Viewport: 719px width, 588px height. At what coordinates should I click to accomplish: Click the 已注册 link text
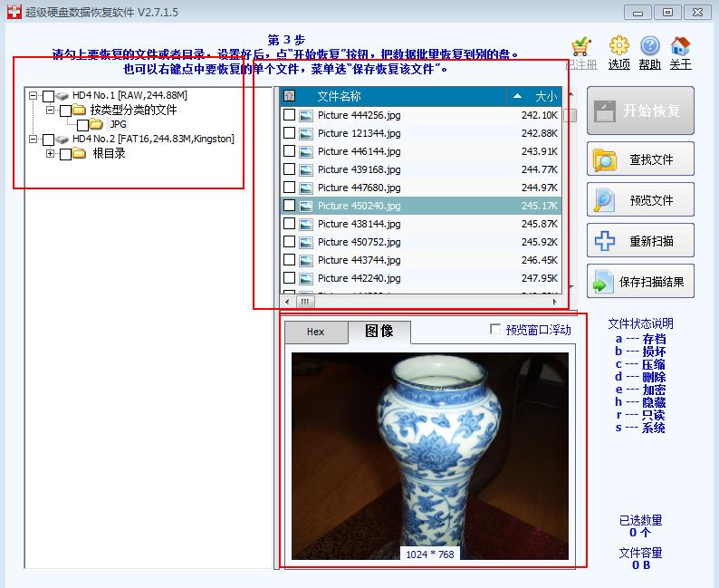[x=581, y=64]
